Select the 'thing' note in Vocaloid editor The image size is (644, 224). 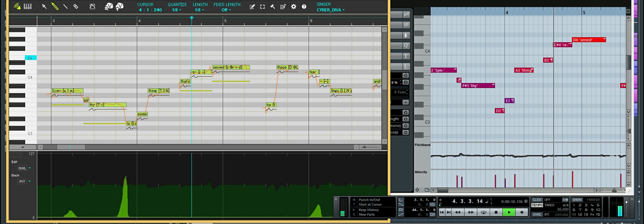(x=159, y=91)
